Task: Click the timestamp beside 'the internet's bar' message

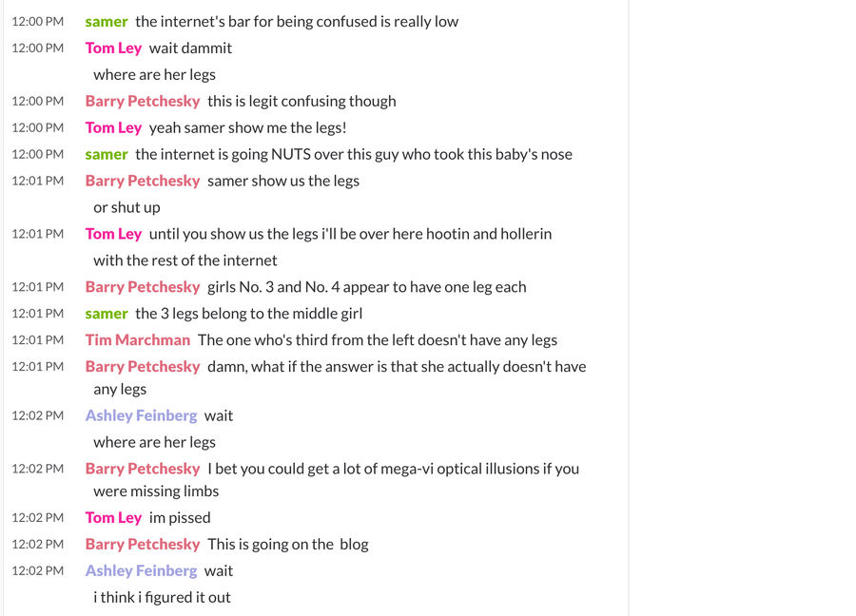Action: [x=38, y=22]
